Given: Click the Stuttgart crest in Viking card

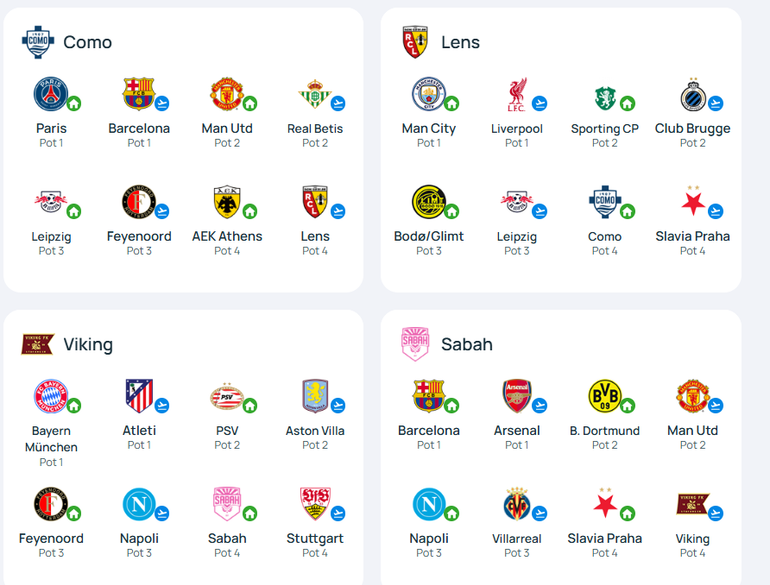Looking at the screenshot, I should coord(315,503).
